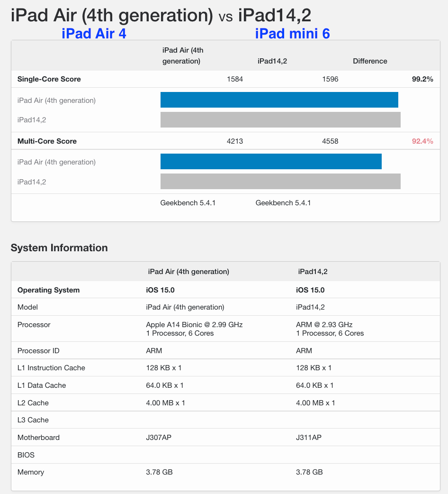Click the blue single-core bar for iPad Air

(279, 100)
